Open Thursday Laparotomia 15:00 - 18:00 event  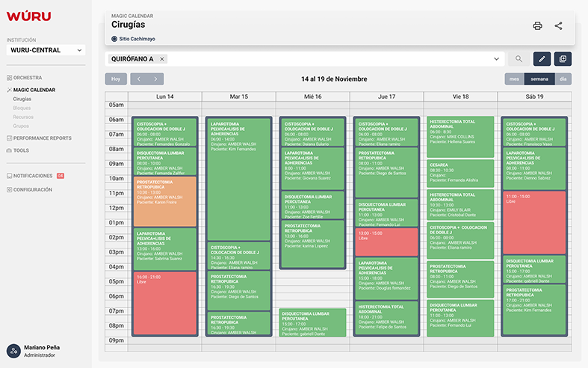(386, 278)
